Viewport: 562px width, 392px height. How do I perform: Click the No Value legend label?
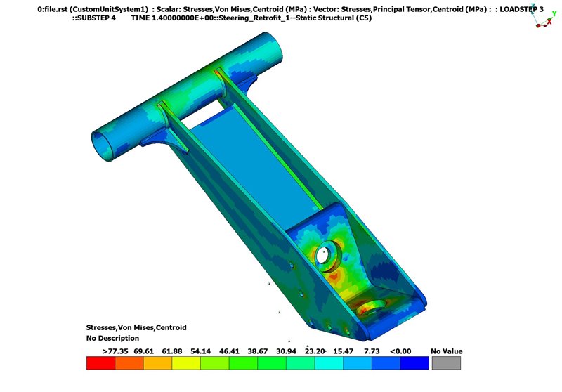tap(446, 351)
